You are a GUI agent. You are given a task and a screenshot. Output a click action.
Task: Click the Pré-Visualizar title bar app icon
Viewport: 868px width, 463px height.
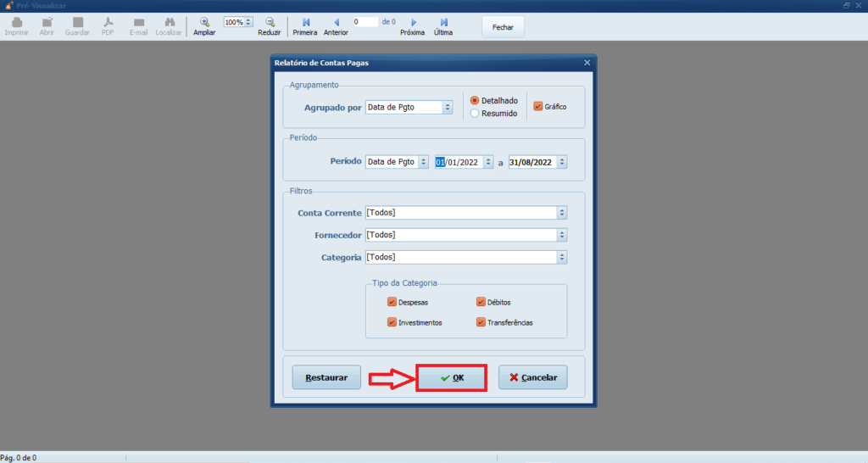coord(8,6)
